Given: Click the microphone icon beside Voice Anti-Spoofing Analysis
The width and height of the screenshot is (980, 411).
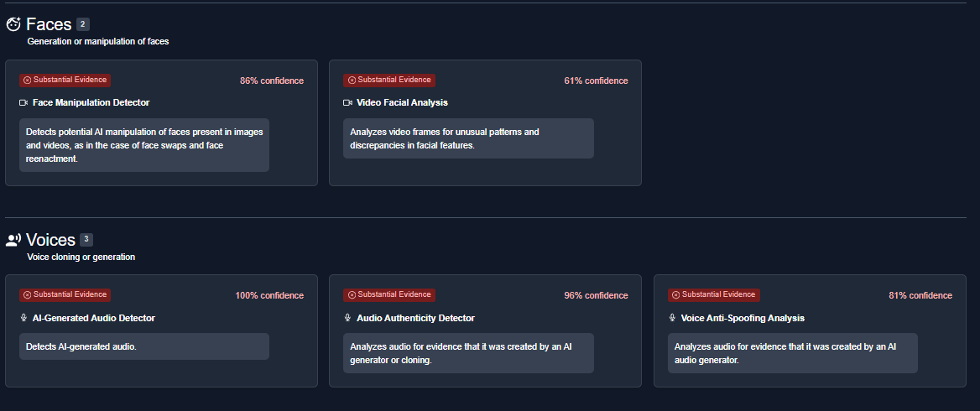Looking at the screenshot, I should [x=673, y=318].
